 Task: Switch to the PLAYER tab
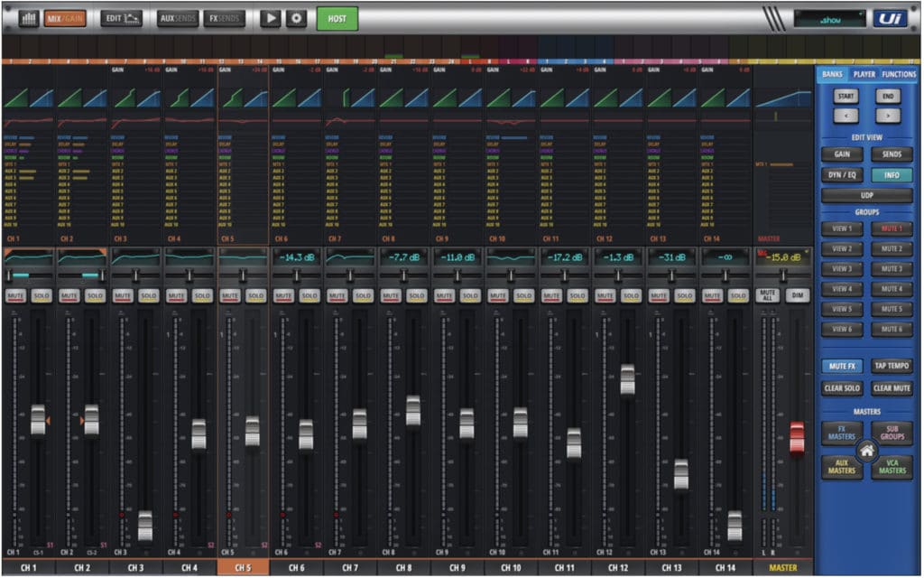[x=864, y=74]
